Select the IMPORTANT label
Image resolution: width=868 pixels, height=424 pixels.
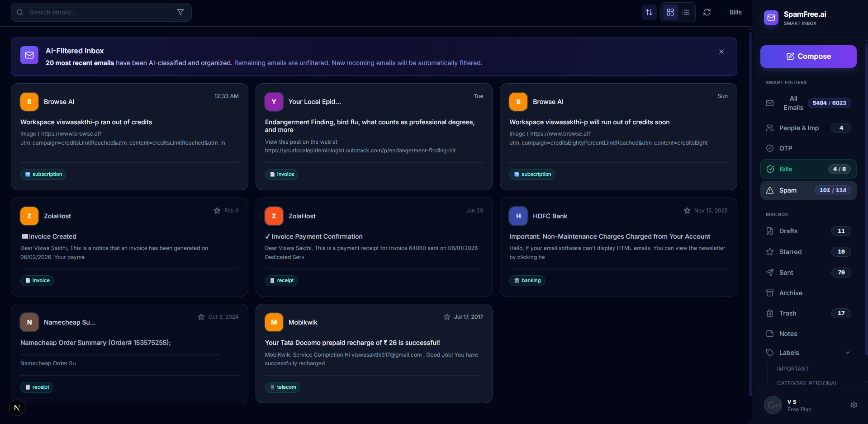pos(792,368)
